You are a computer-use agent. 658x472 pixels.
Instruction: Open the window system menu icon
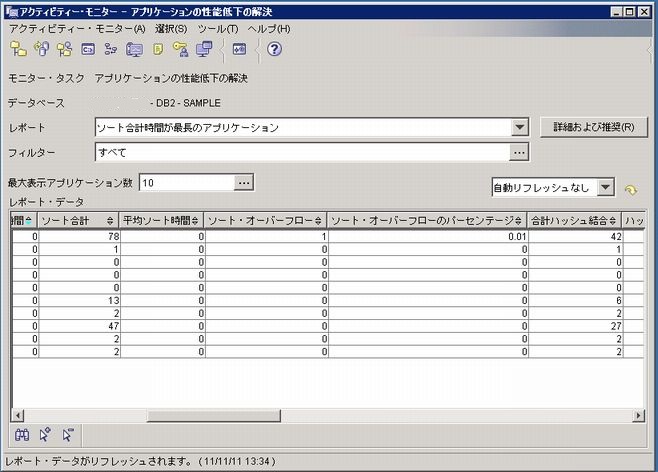coord(11,12)
